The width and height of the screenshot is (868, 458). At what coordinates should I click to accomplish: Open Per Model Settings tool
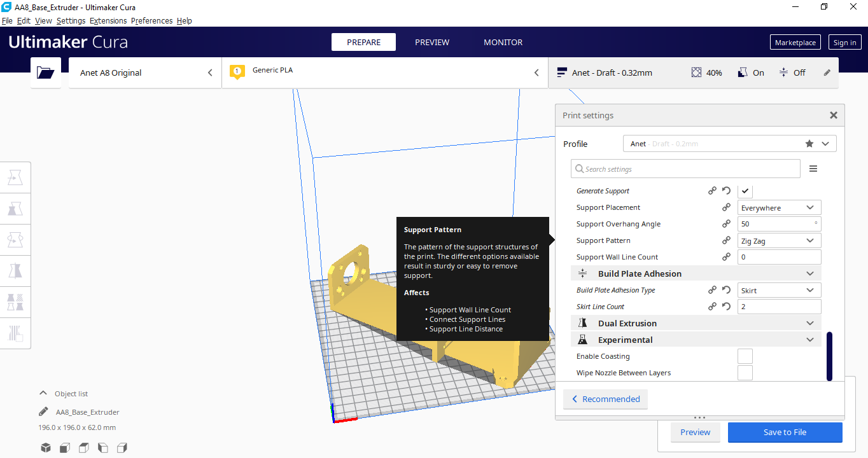pos(15,302)
